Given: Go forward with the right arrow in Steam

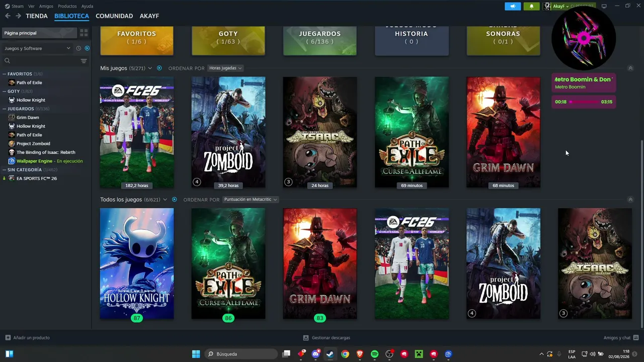Looking at the screenshot, I should click(18, 16).
